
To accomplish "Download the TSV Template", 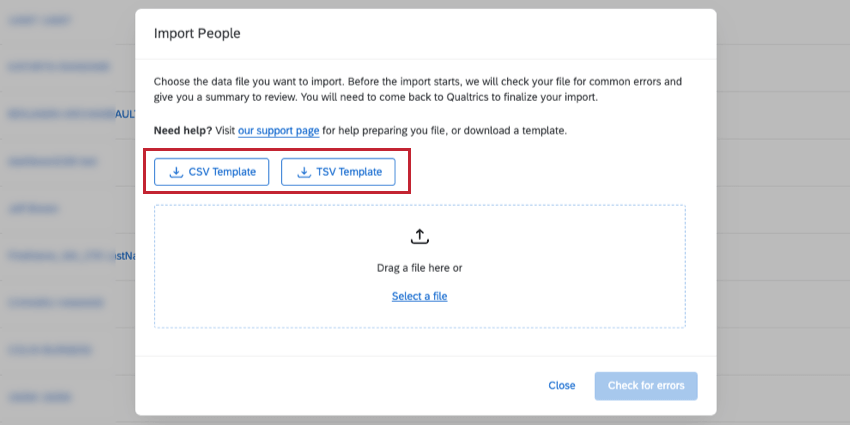I will (x=338, y=172).
